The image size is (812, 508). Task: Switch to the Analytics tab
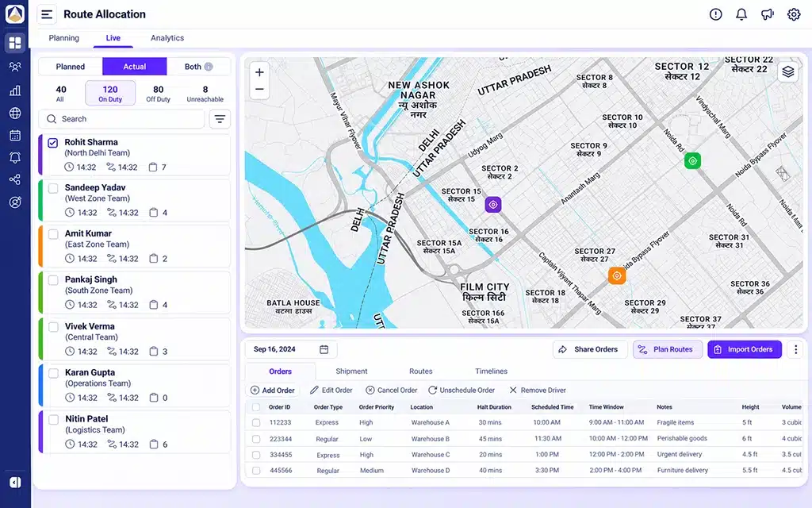pos(167,38)
